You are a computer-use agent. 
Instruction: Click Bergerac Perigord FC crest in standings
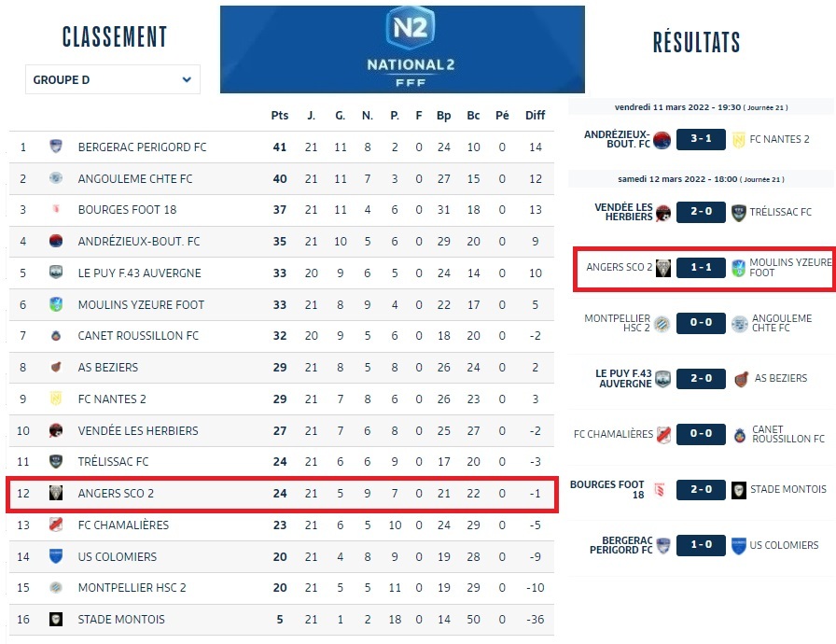(56, 147)
